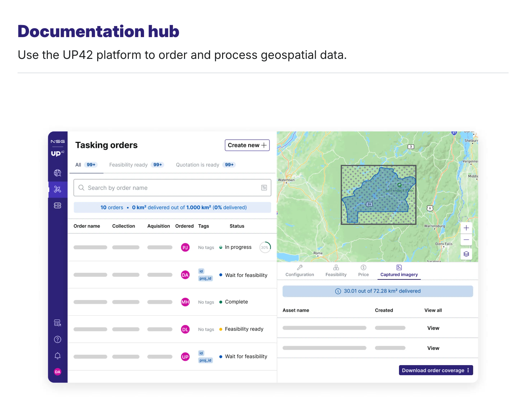Zoom in on the map with plus
The image size is (532, 410).
click(x=466, y=228)
